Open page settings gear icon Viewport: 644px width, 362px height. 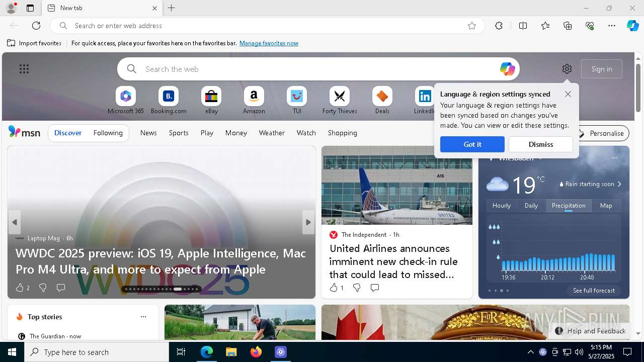567,69
